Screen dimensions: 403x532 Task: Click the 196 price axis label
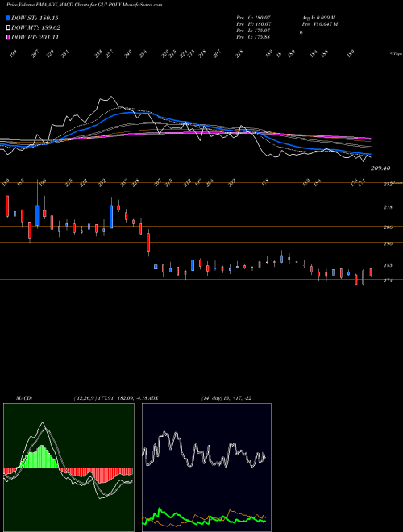point(388,243)
